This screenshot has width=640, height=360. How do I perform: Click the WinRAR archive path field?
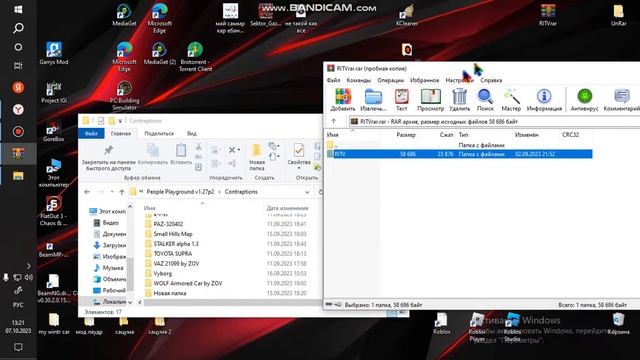pos(495,121)
